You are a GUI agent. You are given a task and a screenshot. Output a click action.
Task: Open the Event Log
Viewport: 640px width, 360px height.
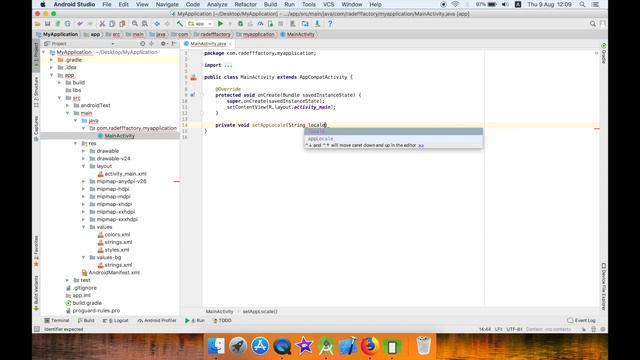[x=582, y=321]
